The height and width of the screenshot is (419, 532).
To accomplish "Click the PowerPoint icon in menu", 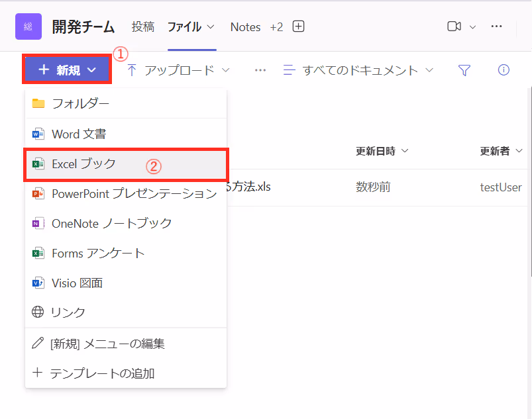I will point(38,194).
